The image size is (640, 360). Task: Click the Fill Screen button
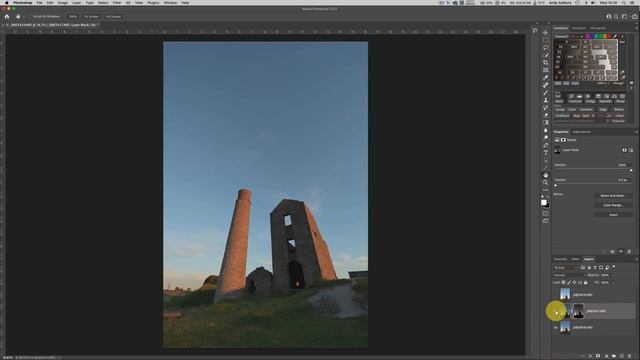(113, 17)
